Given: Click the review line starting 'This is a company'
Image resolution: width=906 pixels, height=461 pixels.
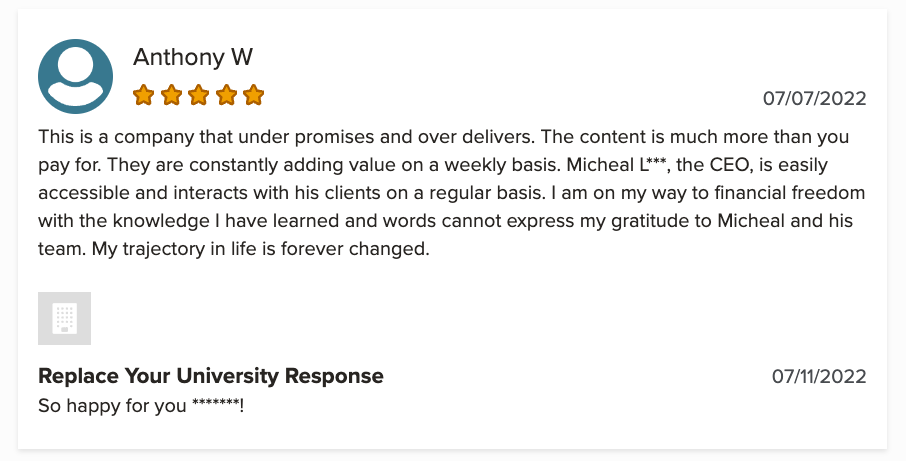Looking at the screenshot, I should [x=444, y=137].
